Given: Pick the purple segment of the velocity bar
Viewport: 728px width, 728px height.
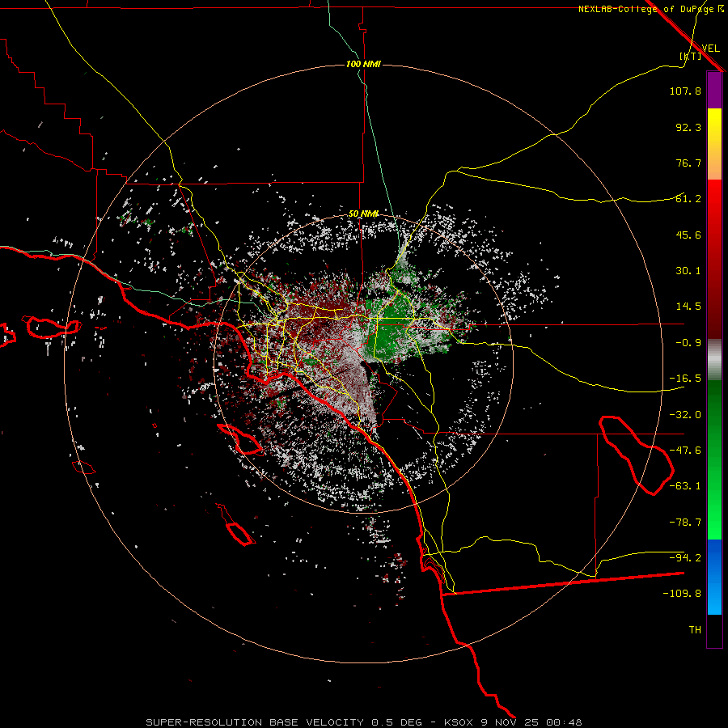Looking at the screenshot, I should [714, 90].
